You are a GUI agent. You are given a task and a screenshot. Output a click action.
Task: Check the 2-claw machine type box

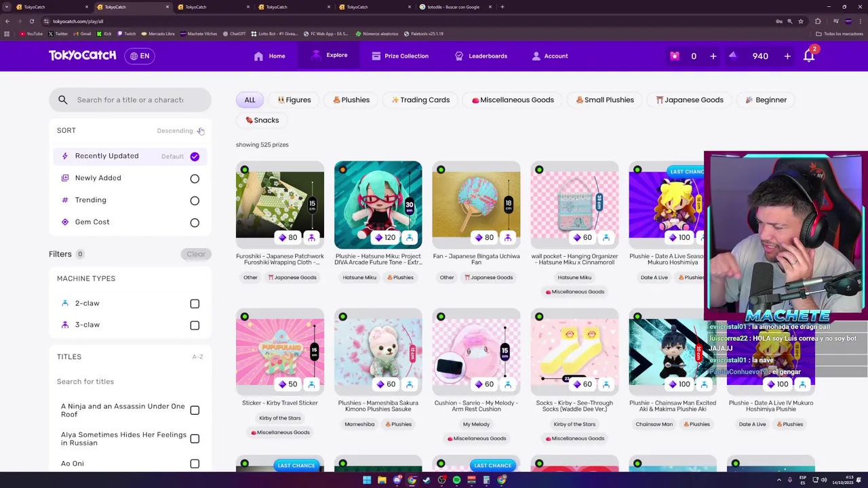195,304
